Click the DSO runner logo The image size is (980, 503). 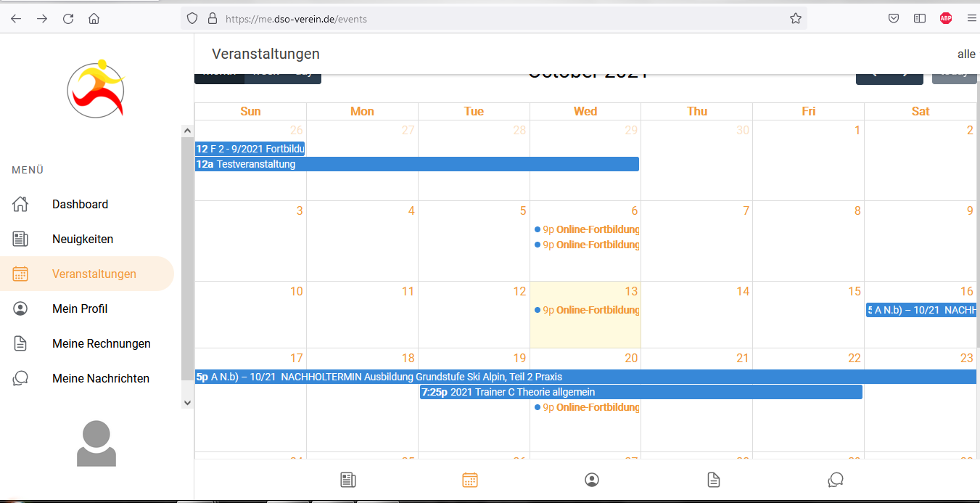click(96, 89)
